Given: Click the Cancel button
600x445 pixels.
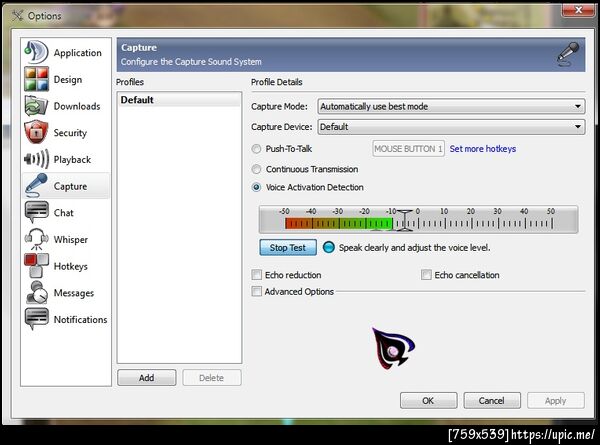Looking at the screenshot, I should point(492,401).
